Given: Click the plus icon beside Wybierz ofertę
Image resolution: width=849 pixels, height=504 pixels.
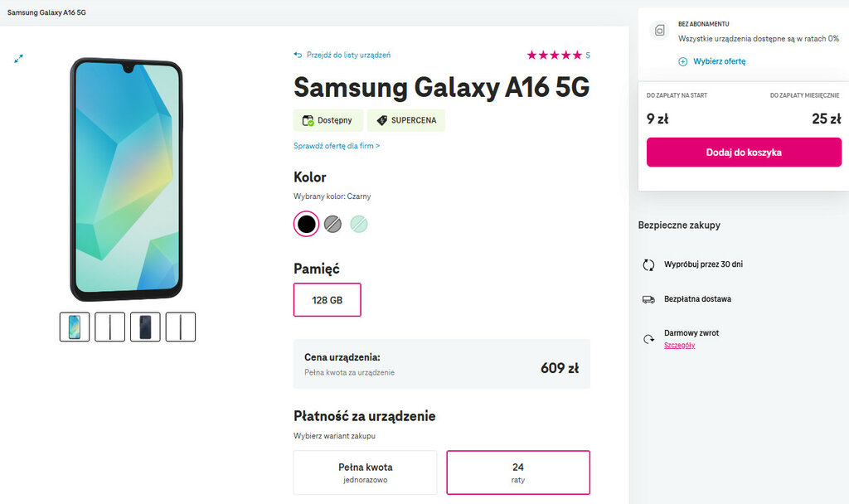Looking at the screenshot, I should click(x=683, y=61).
